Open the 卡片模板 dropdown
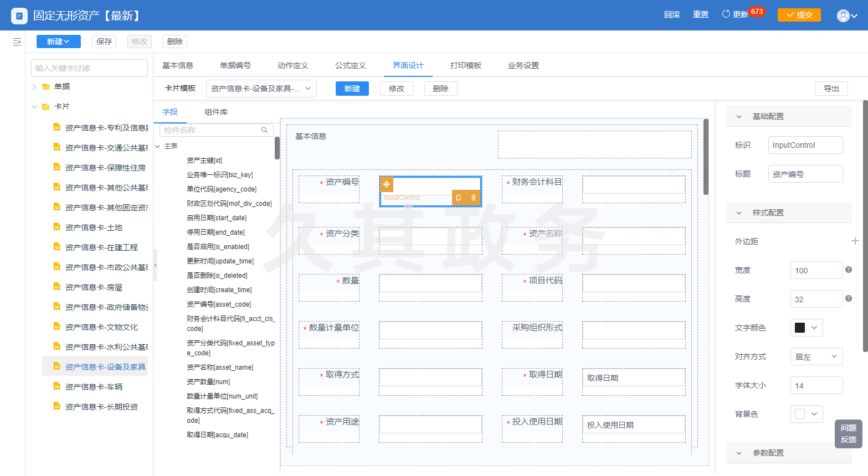Screen dimensions: 868x476 [x=261, y=89]
